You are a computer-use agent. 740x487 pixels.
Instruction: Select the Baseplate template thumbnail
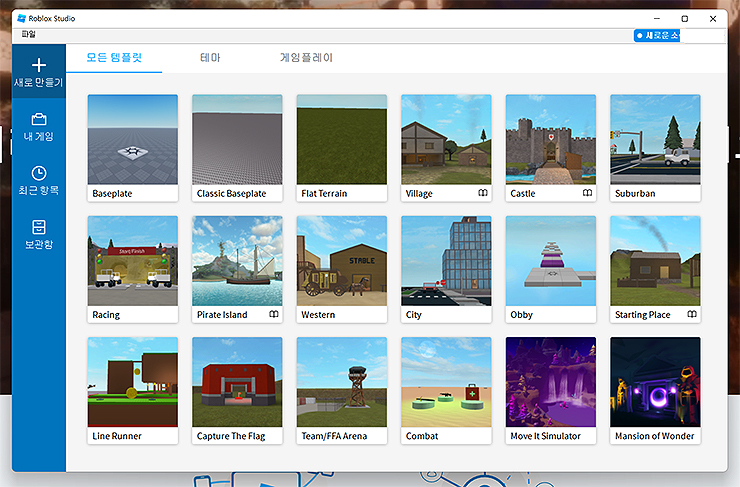tap(133, 139)
